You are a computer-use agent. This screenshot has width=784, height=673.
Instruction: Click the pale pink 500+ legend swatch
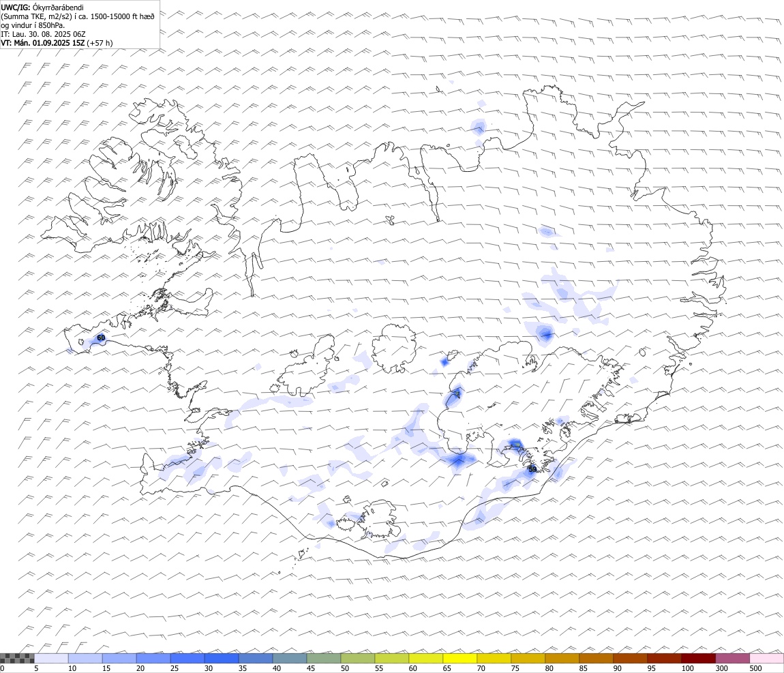767,658
